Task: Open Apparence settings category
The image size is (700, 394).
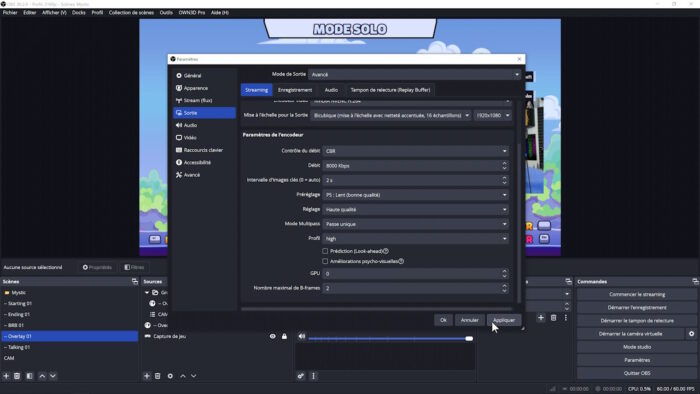Action: [204, 88]
